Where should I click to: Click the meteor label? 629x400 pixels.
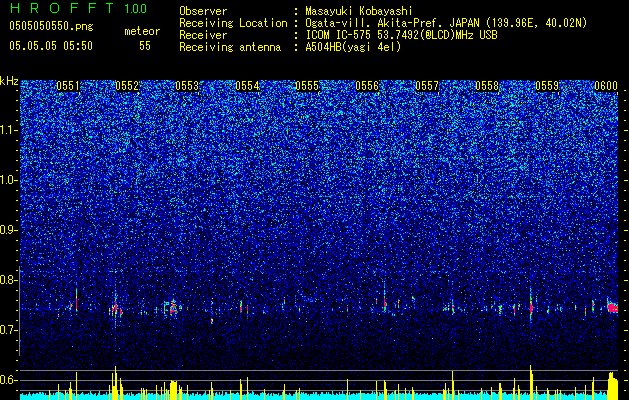coord(142,31)
